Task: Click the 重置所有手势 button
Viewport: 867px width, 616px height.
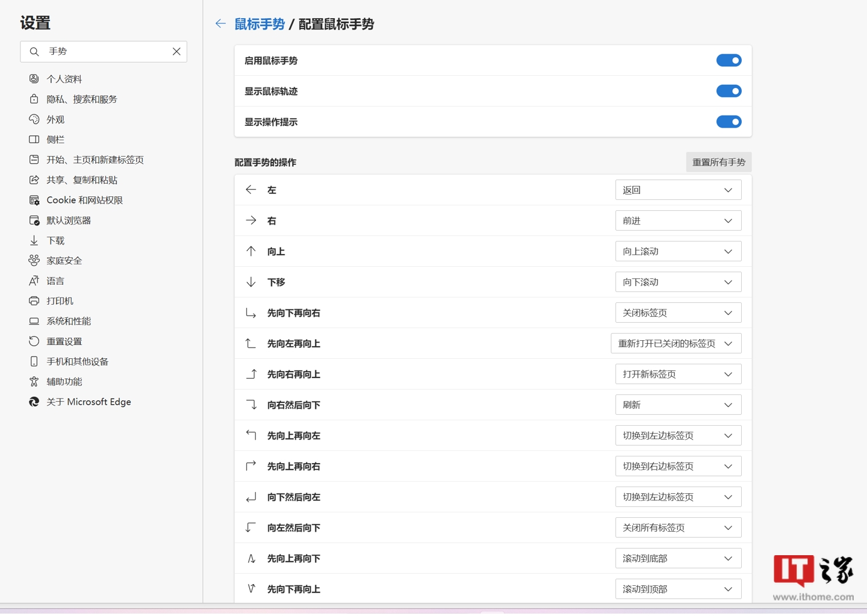Action: 719,162
